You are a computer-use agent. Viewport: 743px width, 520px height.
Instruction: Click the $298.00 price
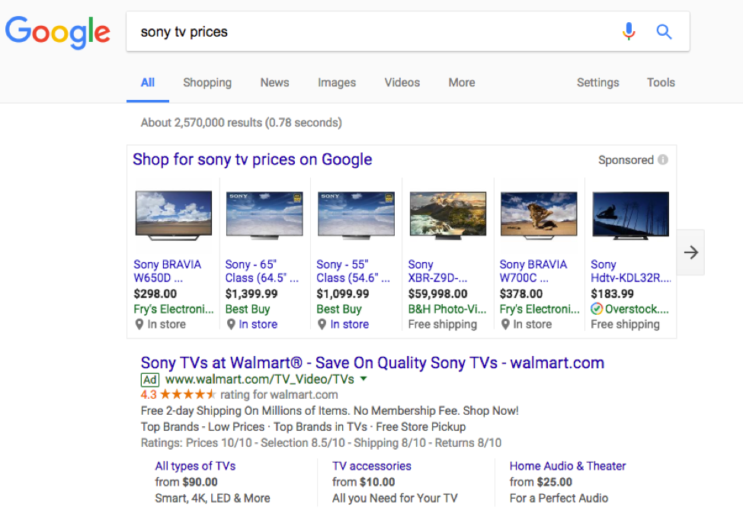click(x=155, y=294)
